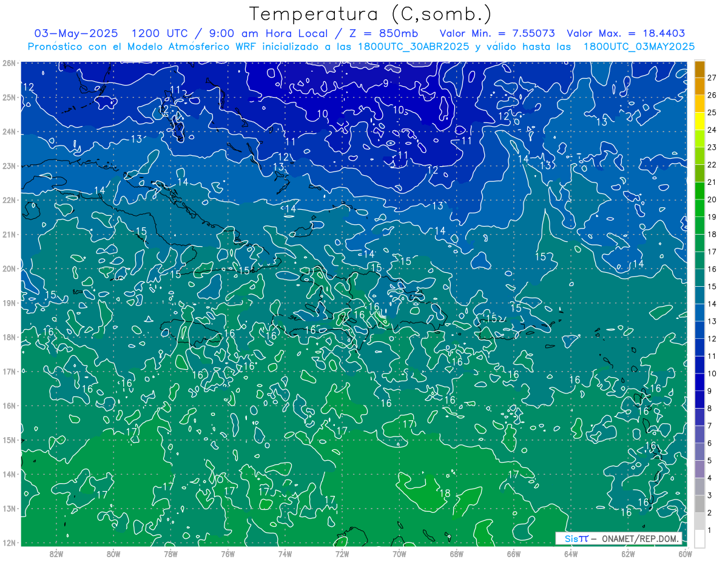The image size is (728, 562).
Task: Click the "60W" longitude axis label
Action: tap(685, 554)
